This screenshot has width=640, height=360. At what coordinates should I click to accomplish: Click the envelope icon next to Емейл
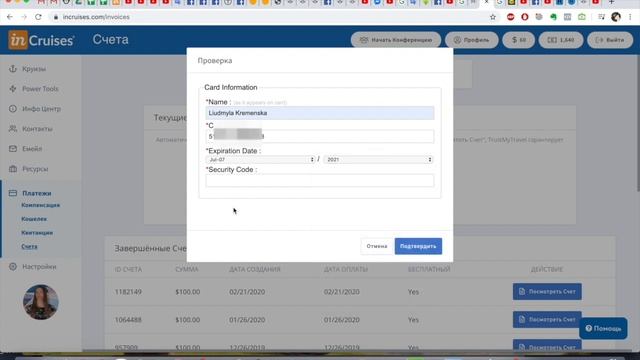click(x=13, y=149)
